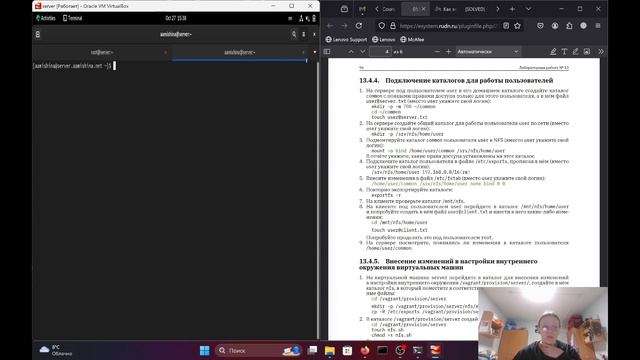Open the Pocket save icon in toolbar
Image resolution: width=640 pixels, height=360 pixels.
540,26
